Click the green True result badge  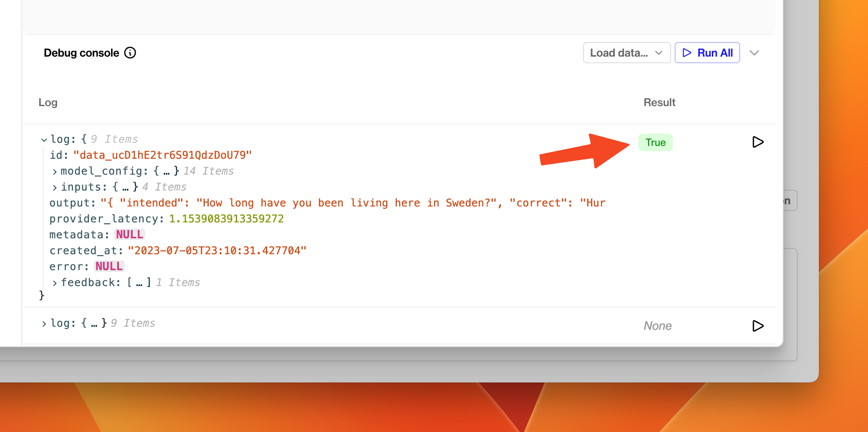pyautogui.click(x=655, y=142)
